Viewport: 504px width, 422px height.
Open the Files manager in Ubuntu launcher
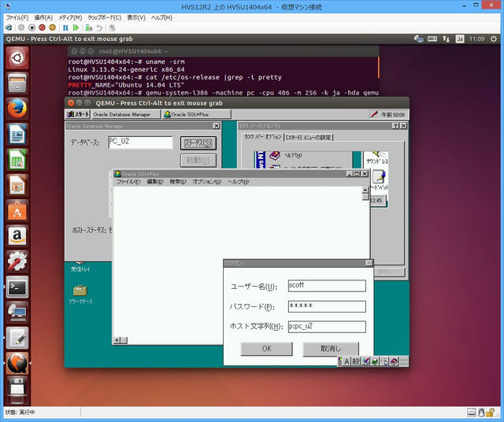[17, 83]
